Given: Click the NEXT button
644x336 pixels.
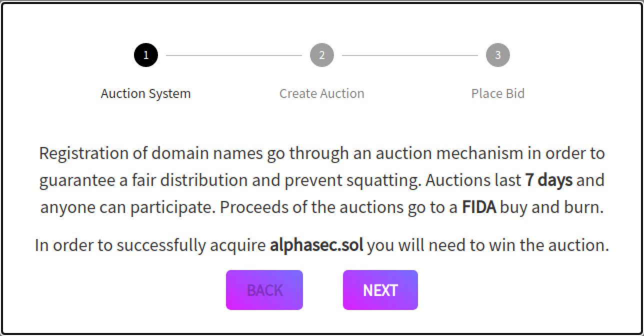Looking at the screenshot, I should pos(380,290).
